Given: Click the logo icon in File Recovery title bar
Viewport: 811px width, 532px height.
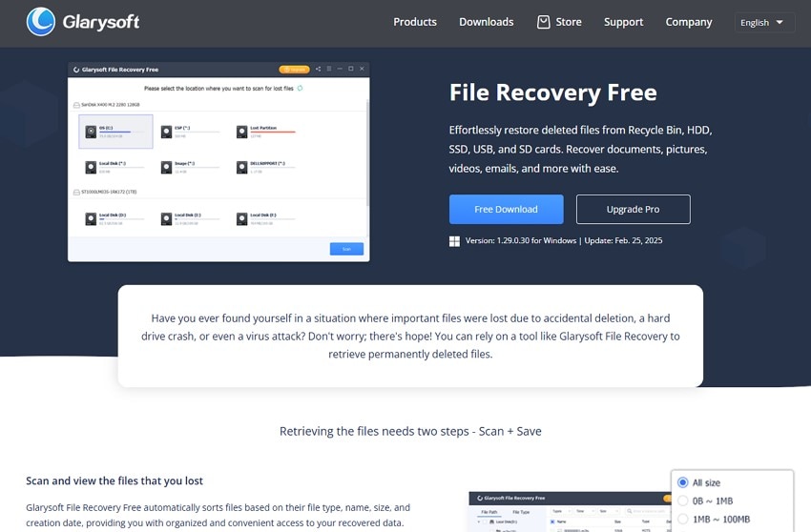Looking at the screenshot, I should coord(76,70).
